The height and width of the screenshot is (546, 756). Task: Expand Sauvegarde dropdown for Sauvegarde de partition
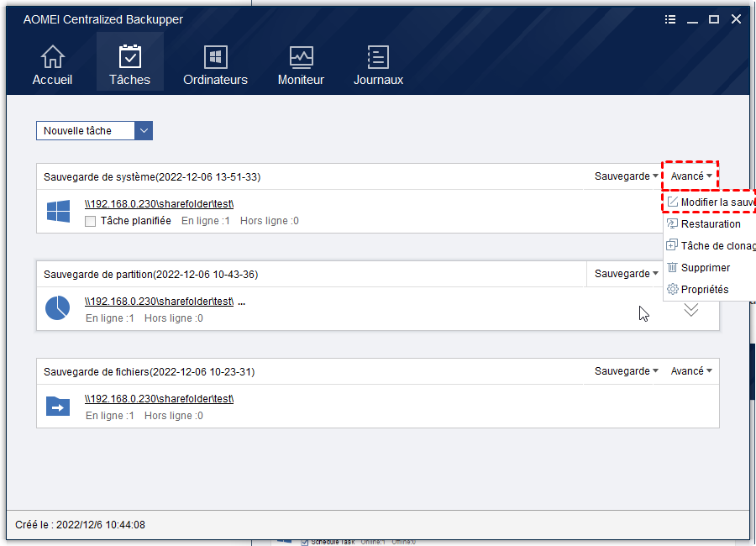point(626,274)
